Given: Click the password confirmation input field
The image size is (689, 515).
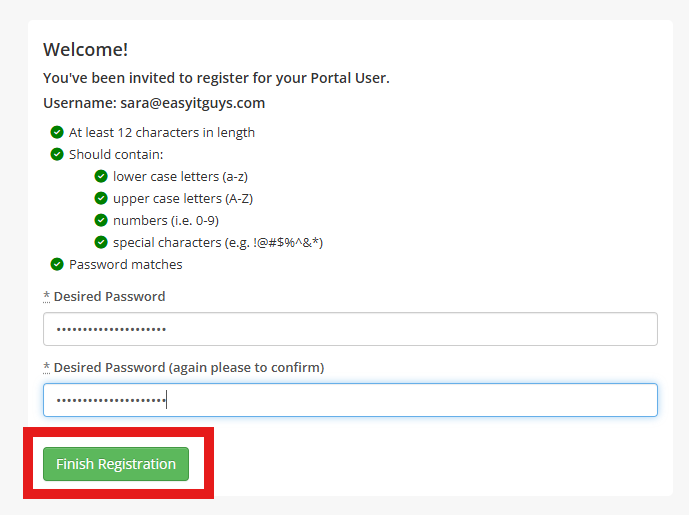Looking at the screenshot, I should [350, 400].
